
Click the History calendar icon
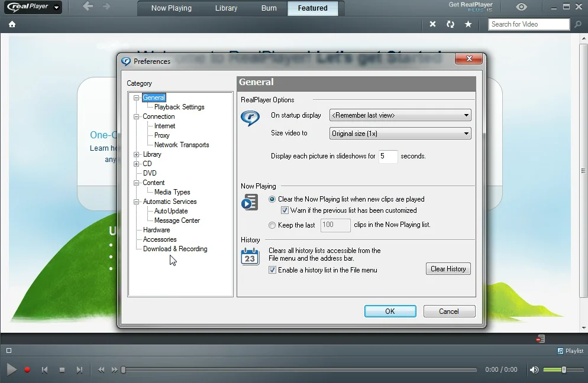coord(250,257)
